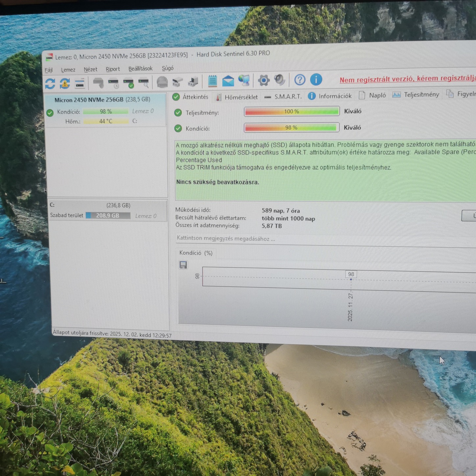Open the Riport menu
This screenshot has width=476, height=476.
coord(113,69)
